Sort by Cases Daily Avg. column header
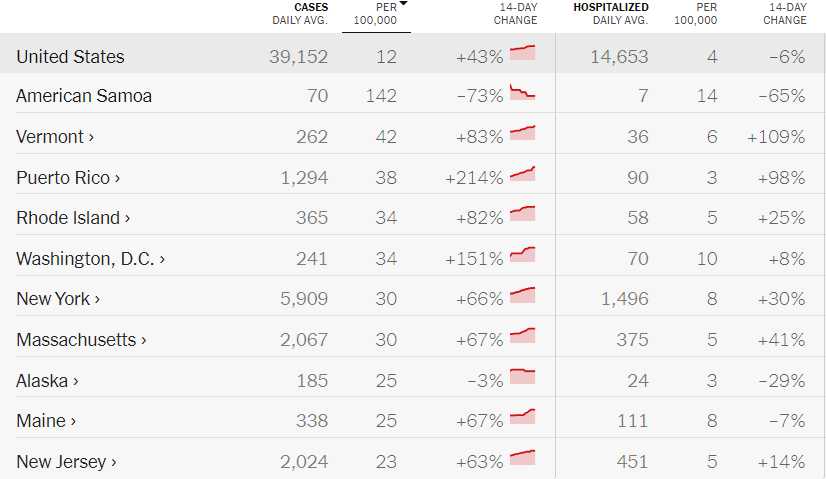826x479 pixels. click(x=300, y=14)
